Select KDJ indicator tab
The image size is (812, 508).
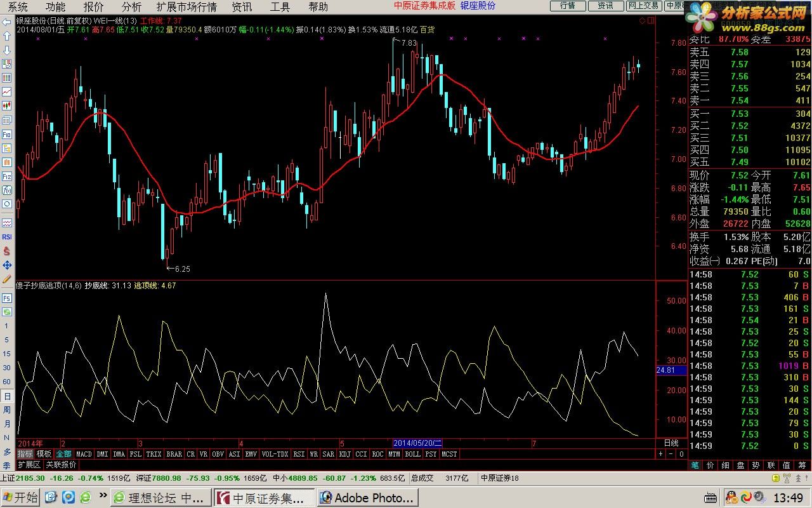tap(344, 454)
